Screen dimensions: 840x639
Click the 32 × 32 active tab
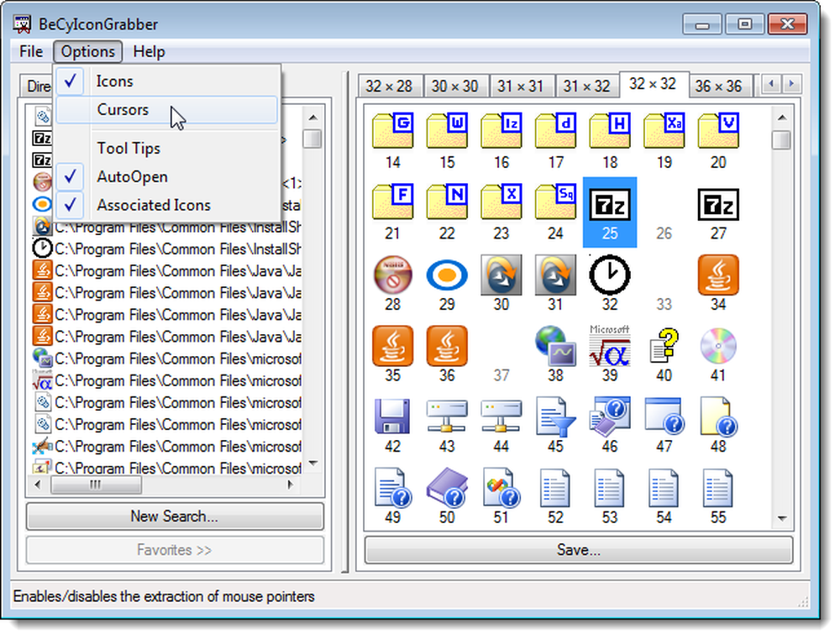click(653, 84)
